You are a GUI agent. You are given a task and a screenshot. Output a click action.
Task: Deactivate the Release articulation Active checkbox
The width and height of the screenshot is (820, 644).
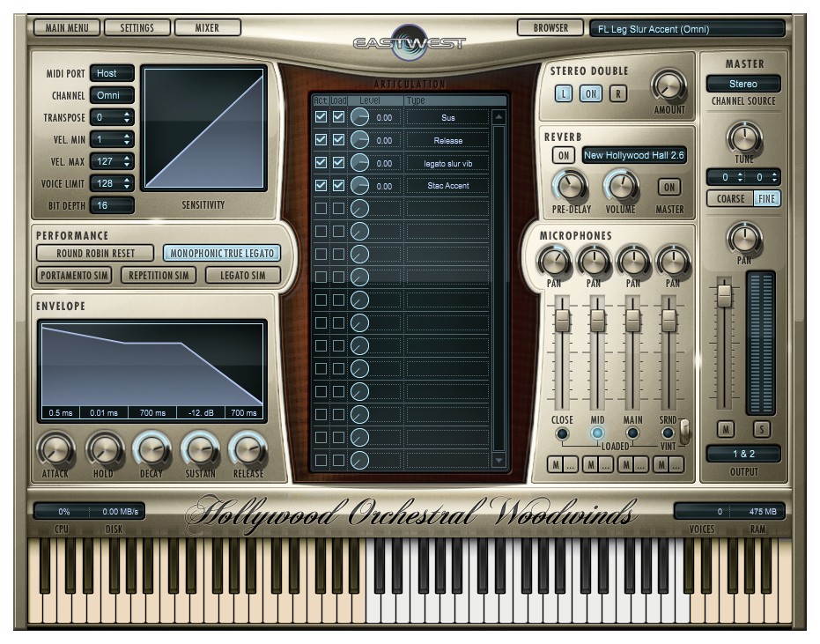coord(321,140)
